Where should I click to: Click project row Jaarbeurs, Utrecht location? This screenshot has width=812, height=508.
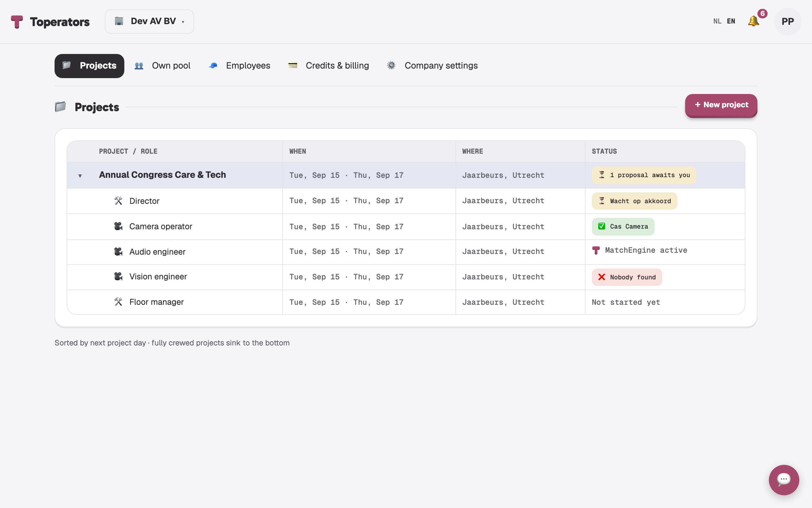click(x=503, y=175)
